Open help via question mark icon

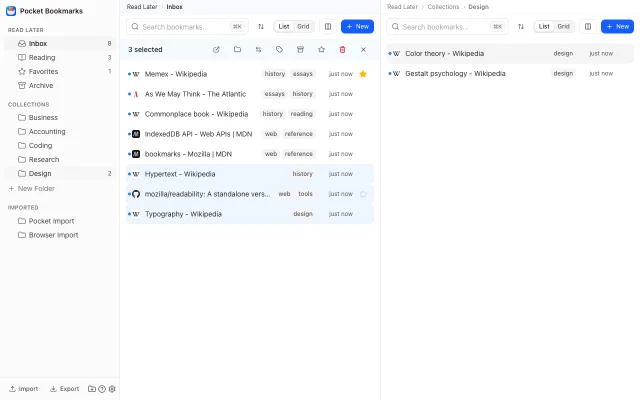click(x=102, y=389)
